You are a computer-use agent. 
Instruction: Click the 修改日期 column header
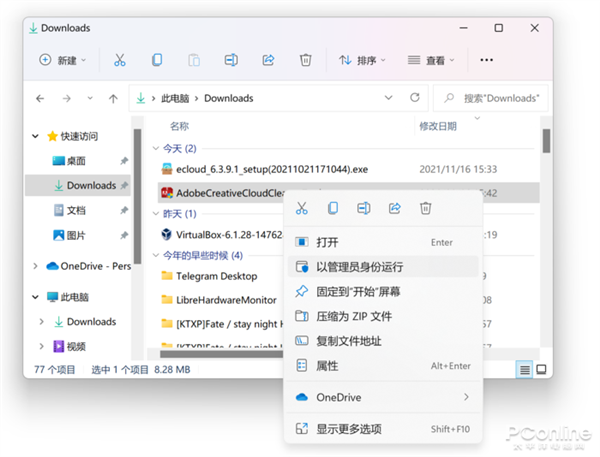[x=438, y=126]
